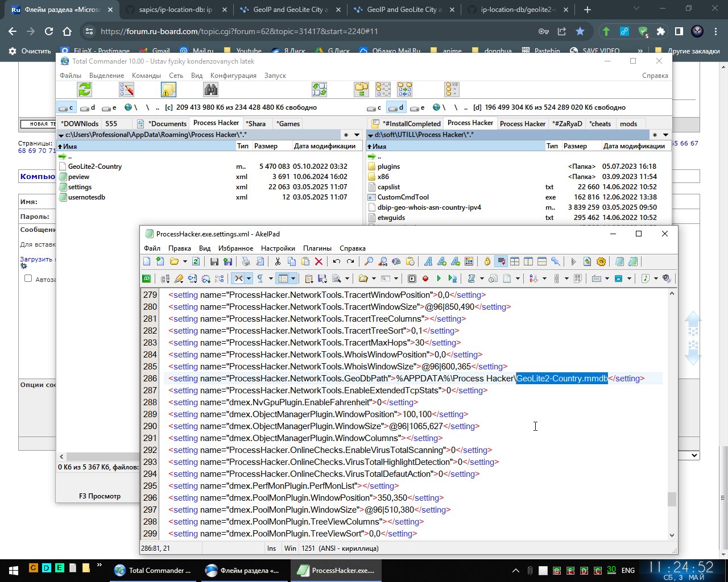728x582 pixels.
Task: Toggle the pilcrow special characters icon
Action: point(260,278)
